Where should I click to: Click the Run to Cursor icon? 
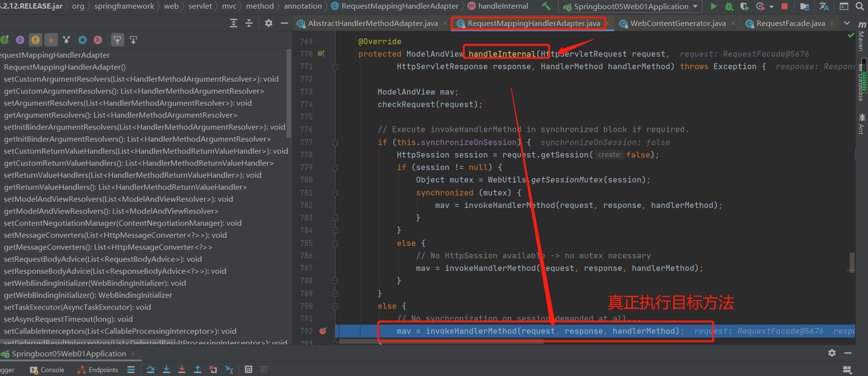click(229, 369)
